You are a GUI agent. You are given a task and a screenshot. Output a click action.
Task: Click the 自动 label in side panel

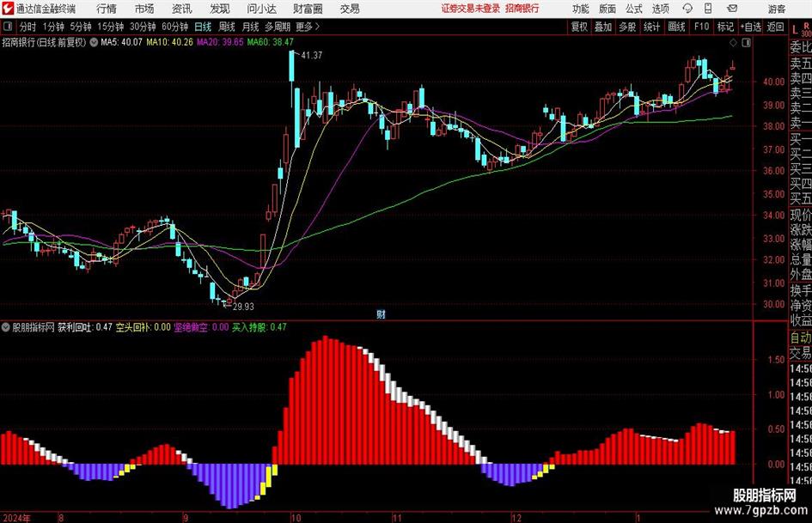801,338
